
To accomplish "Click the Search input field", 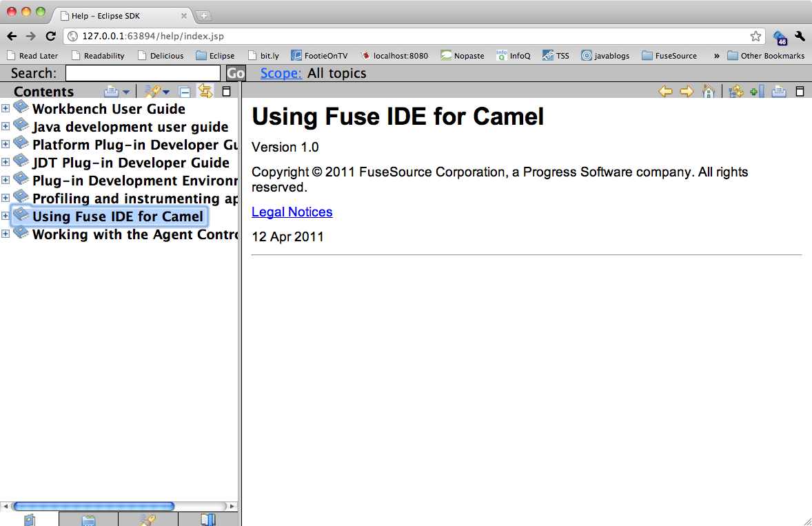I will click(x=143, y=74).
